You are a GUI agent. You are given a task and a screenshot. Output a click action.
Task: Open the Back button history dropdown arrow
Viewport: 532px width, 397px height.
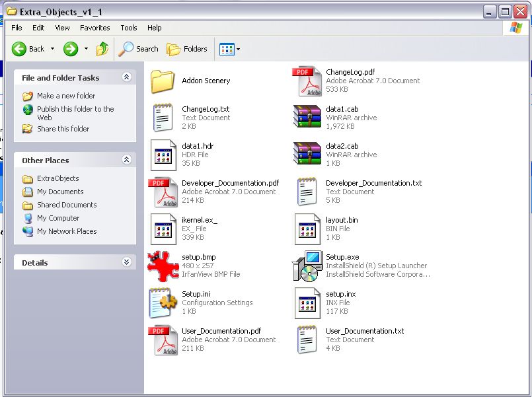(x=53, y=49)
